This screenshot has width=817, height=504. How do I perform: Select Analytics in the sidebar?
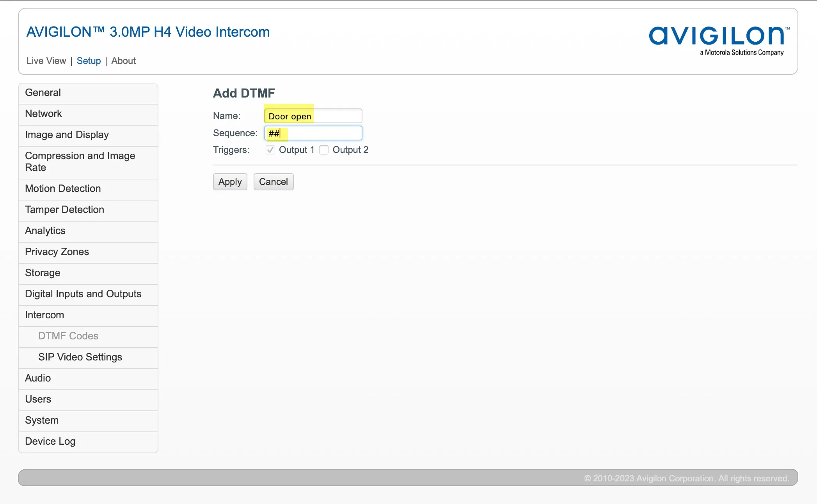coord(88,231)
